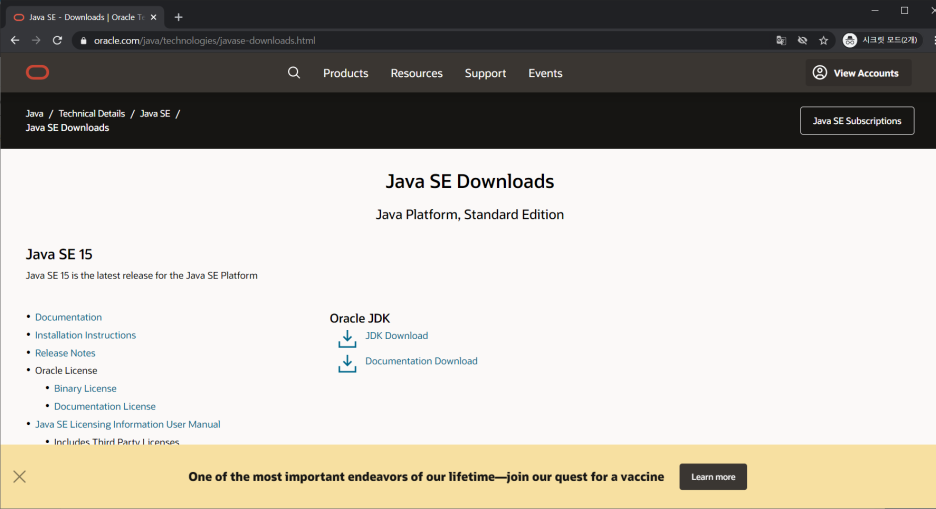936x509 pixels.
Task: Click the Oracle logo icon
Action: click(38, 73)
